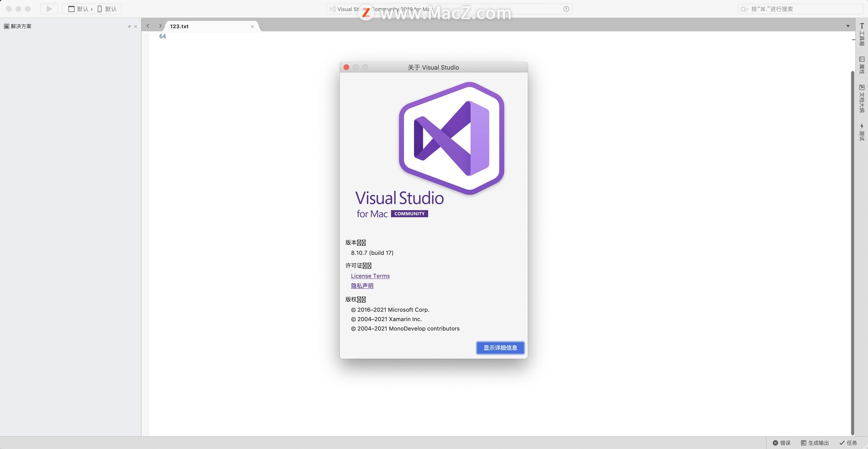This screenshot has width=868, height=449.
Task: Click the 显示详细信息 button
Action: pyautogui.click(x=500, y=348)
